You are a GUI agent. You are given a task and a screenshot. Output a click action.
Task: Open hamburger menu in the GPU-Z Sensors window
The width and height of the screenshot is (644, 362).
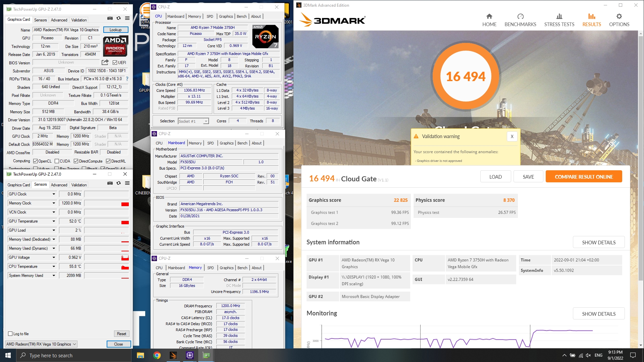click(127, 183)
